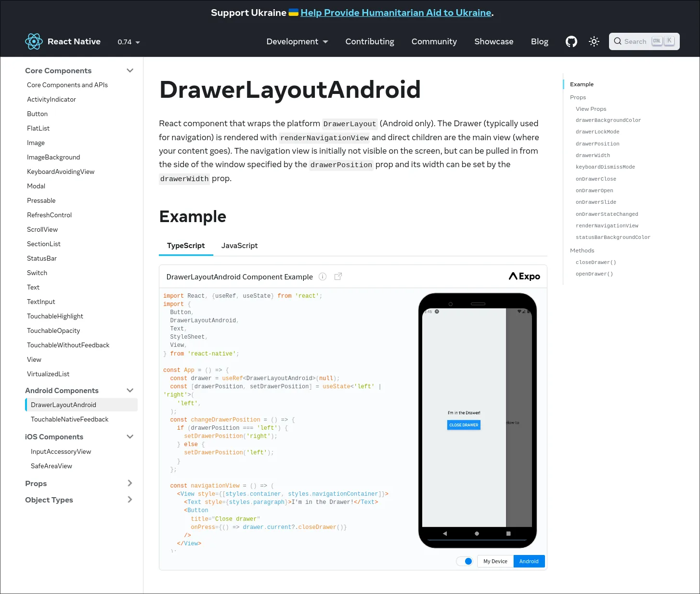Viewport: 700px width, 594px height.
Task: Open the example in a new tab icon
Action: (338, 276)
